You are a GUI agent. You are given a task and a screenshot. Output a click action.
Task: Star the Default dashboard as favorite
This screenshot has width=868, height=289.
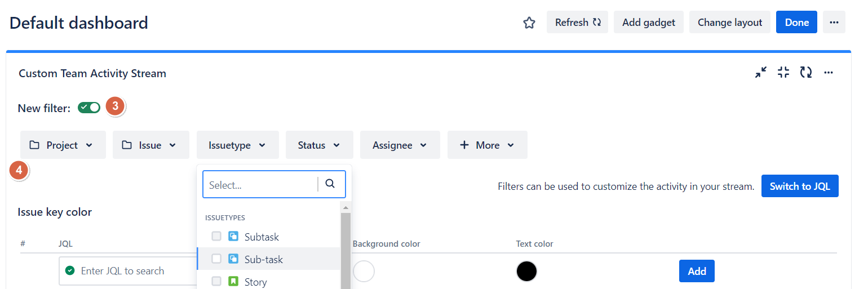[529, 23]
